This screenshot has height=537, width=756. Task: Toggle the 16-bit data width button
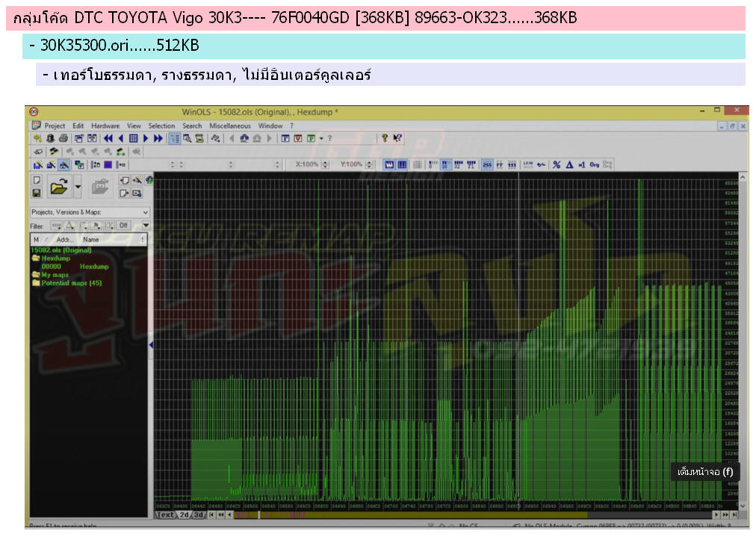tap(445, 165)
